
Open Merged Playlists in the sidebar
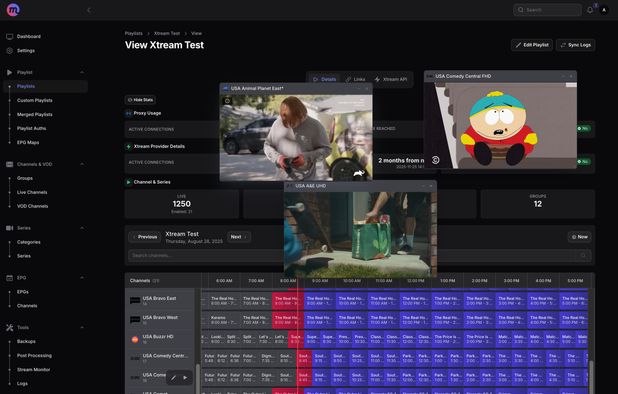point(35,115)
